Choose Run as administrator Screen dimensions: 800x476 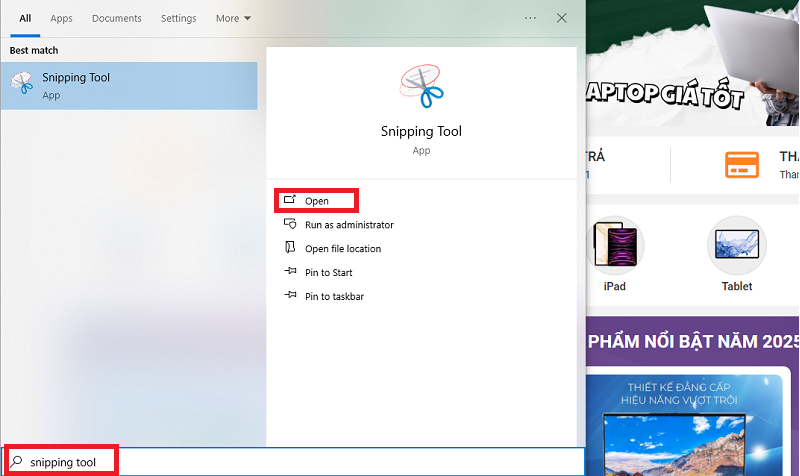[349, 225]
